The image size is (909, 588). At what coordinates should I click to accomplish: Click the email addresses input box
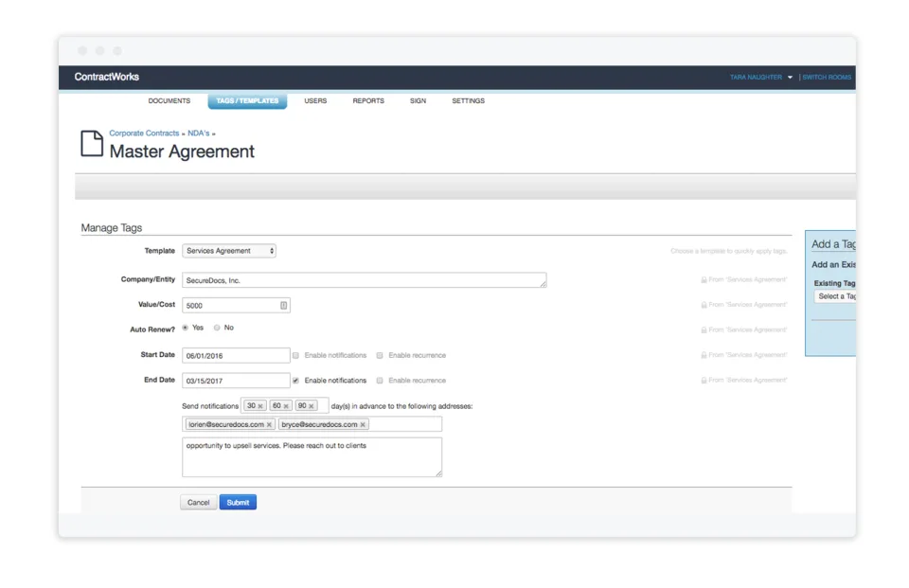click(x=312, y=424)
